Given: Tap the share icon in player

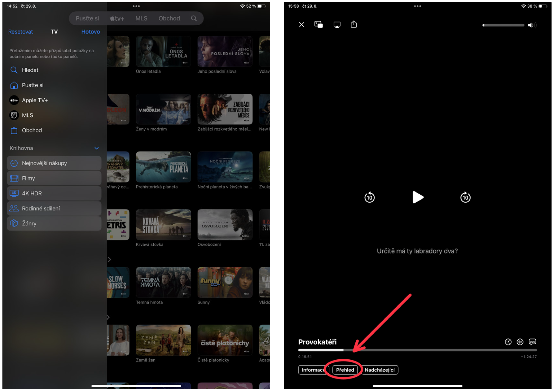Looking at the screenshot, I should (x=354, y=24).
